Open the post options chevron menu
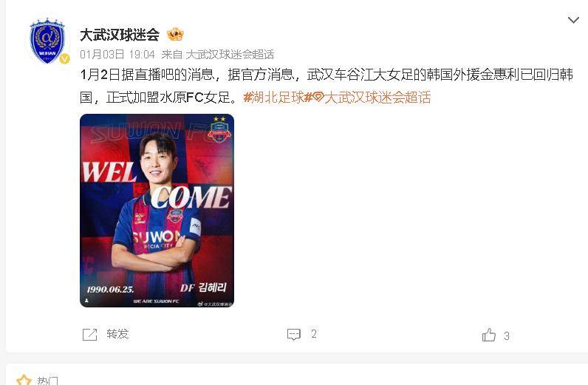Image resolution: width=588 pixels, height=385 pixels. coord(573,20)
